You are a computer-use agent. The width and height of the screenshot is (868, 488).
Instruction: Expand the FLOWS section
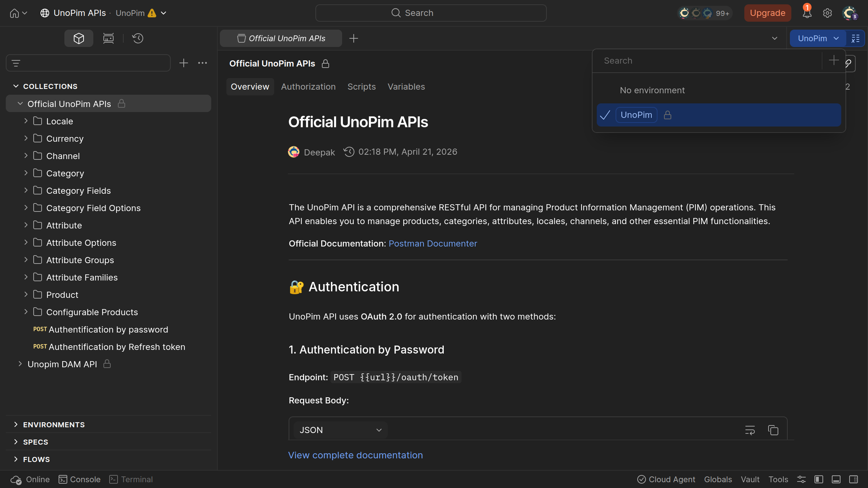[x=16, y=459]
